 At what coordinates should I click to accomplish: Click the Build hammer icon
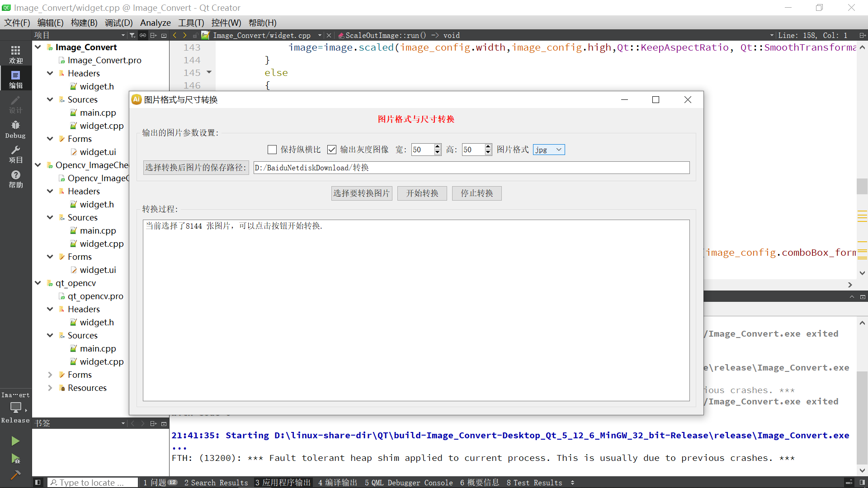click(15, 475)
